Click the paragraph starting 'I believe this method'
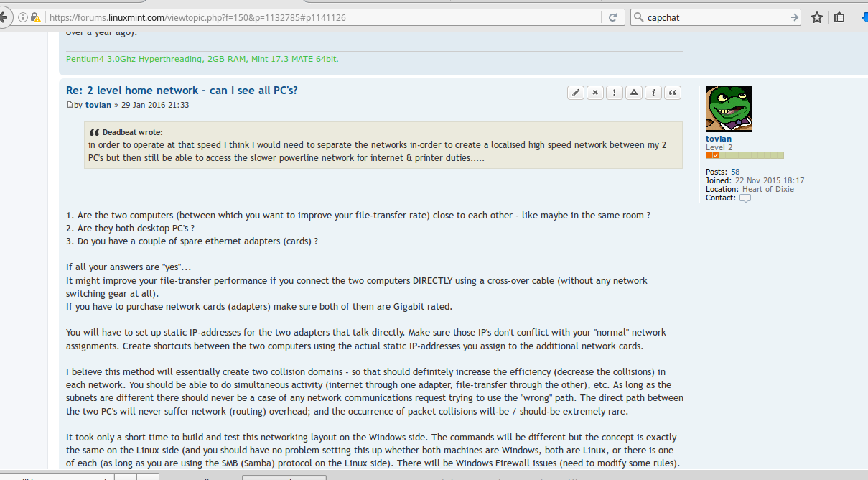 coord(375,392)
